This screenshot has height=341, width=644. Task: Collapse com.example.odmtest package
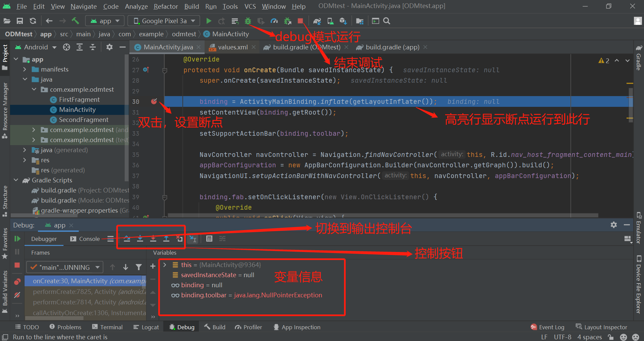(34, 90)
